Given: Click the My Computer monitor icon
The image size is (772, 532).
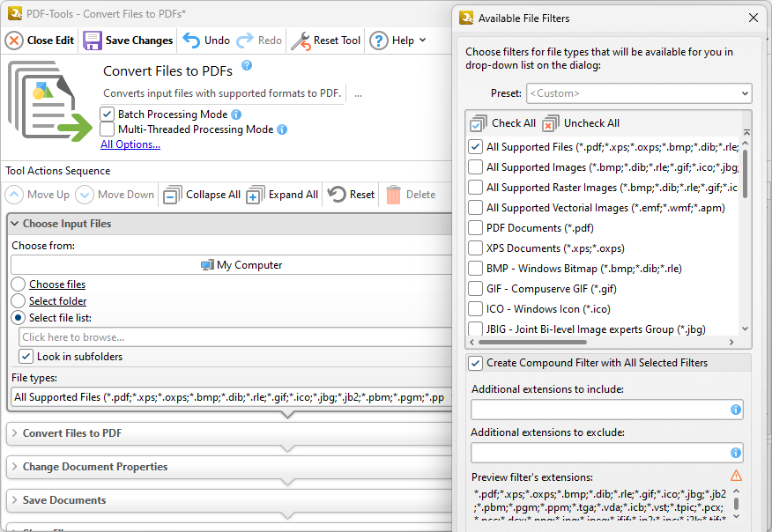Looking at the screenshot, I should click(207, 265).
